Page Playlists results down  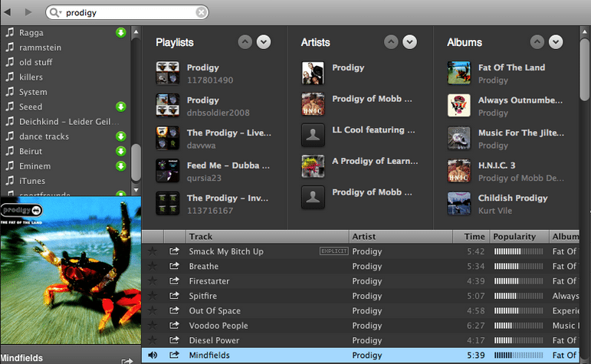(264, 42)
